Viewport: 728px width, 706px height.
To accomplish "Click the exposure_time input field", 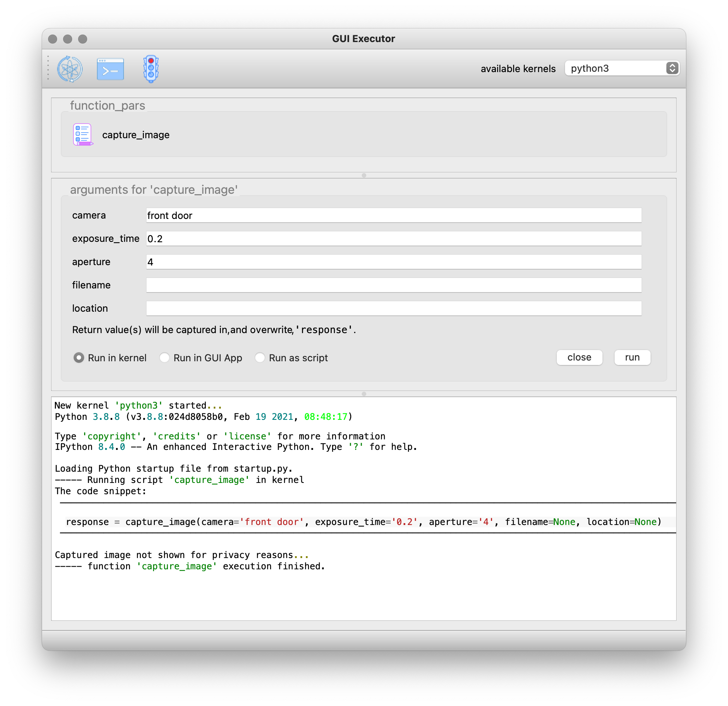I will tap(394, 238).
